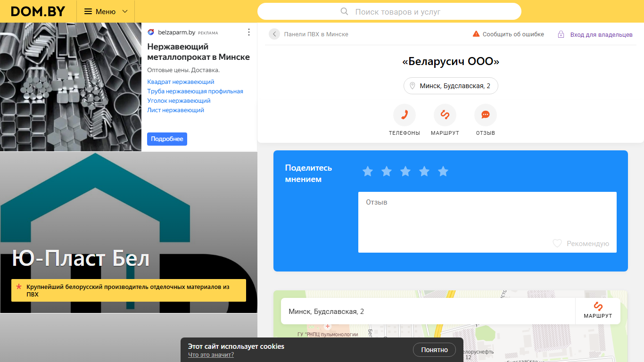Open belzaparm.by advertiser link
644x362 pixels.
(176, 33)
